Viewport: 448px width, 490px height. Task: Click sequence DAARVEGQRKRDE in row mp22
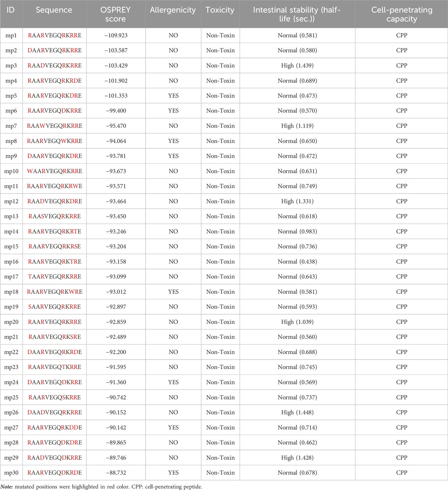[x=54, y=352]
